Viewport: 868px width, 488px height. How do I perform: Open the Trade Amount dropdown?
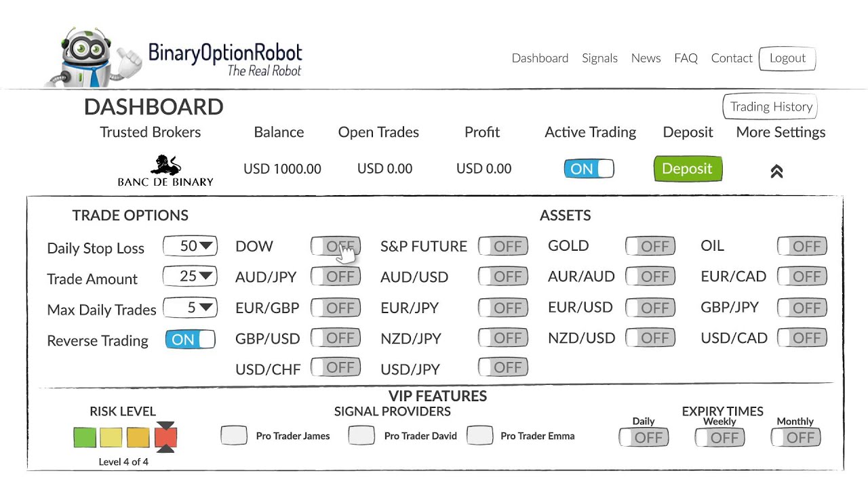(190, 277)
